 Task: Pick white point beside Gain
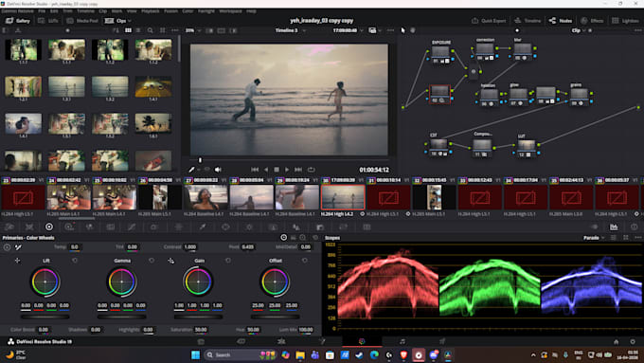[x=170, y=261]
